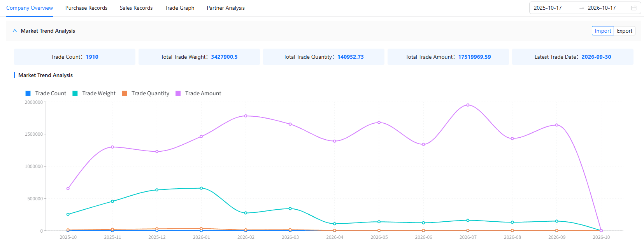
Task: Click the Trade Amount point at 2026-09
Action: tap(557, 125)
